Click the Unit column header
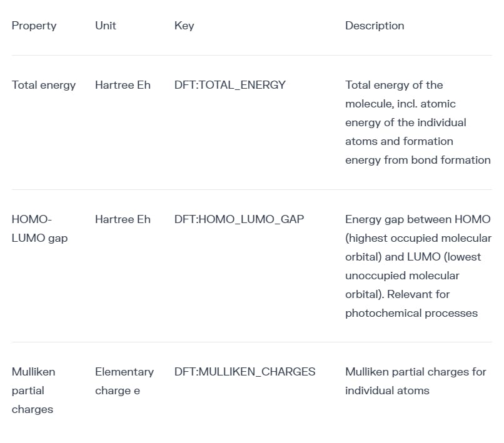The image size is (504, 443). coord(106,26)
